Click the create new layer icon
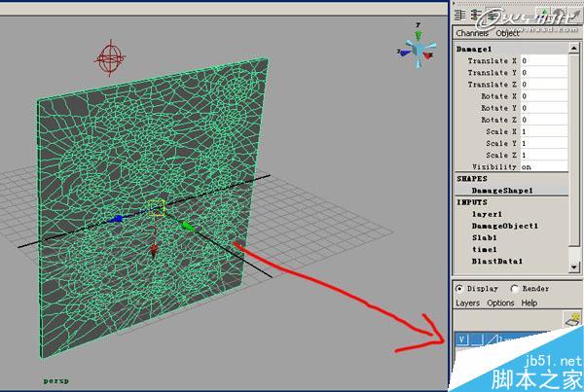Screen dimensions: 584x392 (573, 319)
